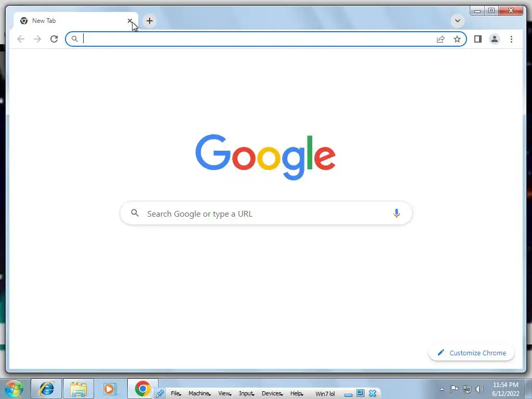532x399 pixels.
Task: Toggle the Chrome side panel
Action: click(478, 39)
